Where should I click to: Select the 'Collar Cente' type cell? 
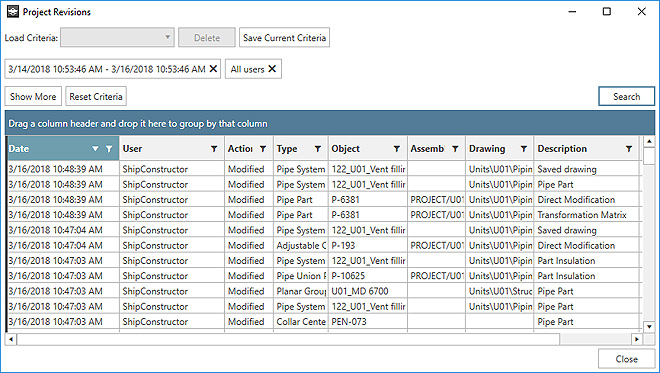pos(301,322)
